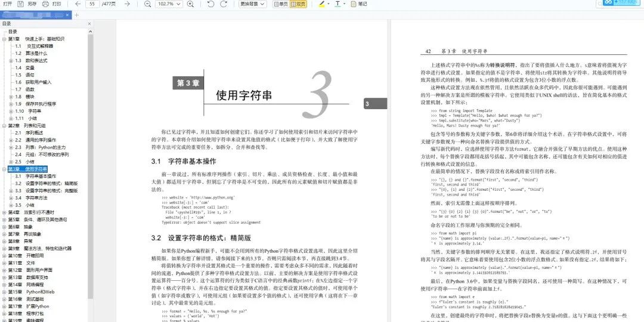Close the 目录 outline panel
644x322 pixels.
pos(89,24)
